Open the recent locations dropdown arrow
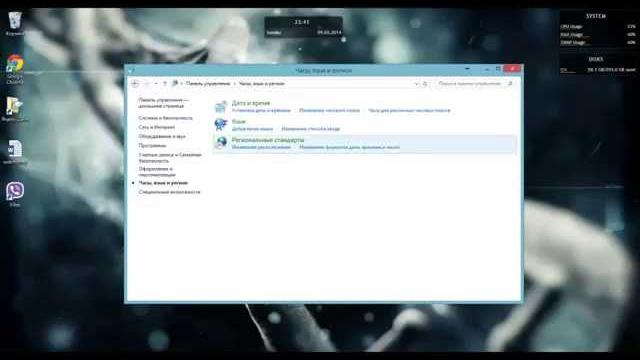The height and width of the screenshot is (360, 640). (156, 84)
